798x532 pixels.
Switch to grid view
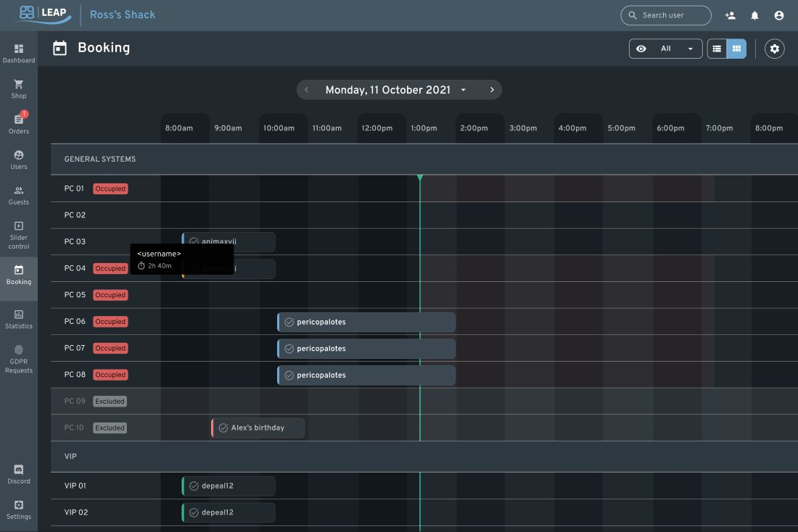click(736, 49)
